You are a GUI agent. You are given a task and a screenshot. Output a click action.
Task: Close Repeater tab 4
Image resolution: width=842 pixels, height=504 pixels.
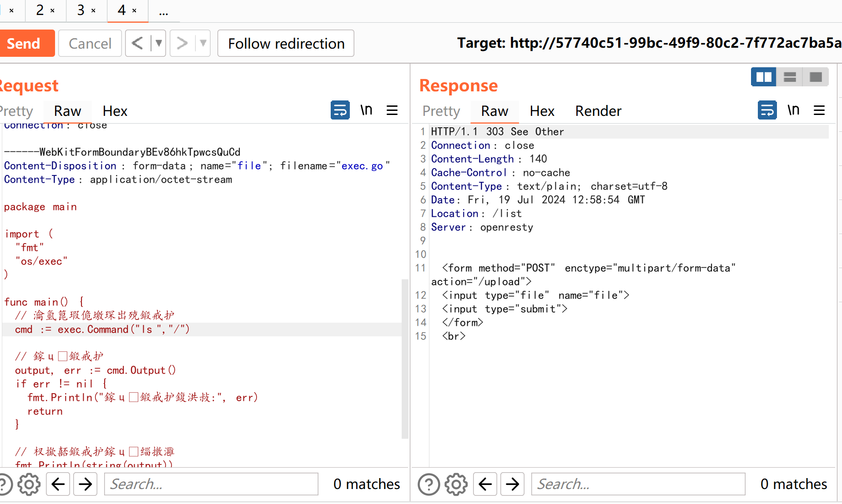coord(134,10)
